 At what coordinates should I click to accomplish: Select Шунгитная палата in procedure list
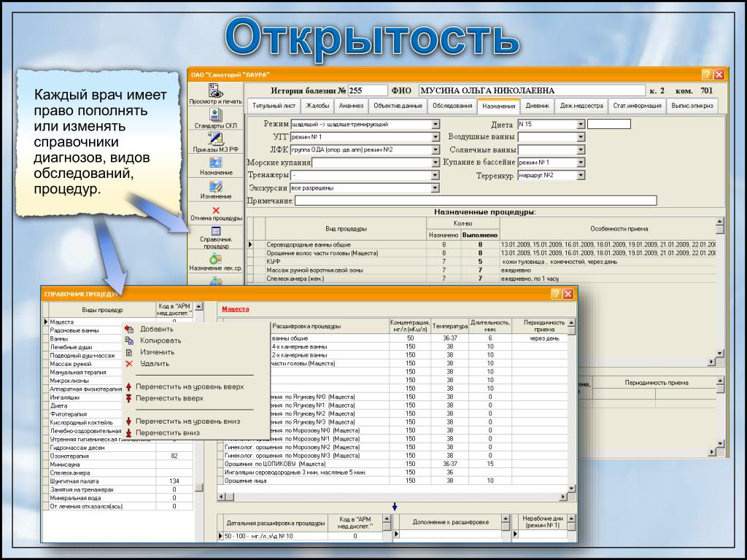click(x=74, y=481)
